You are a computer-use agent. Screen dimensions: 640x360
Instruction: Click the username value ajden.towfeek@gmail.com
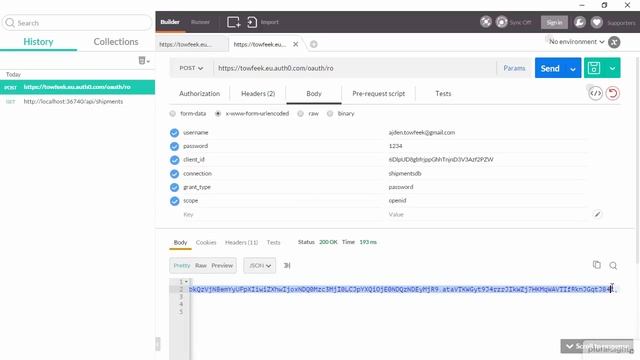tap(422, 133)
